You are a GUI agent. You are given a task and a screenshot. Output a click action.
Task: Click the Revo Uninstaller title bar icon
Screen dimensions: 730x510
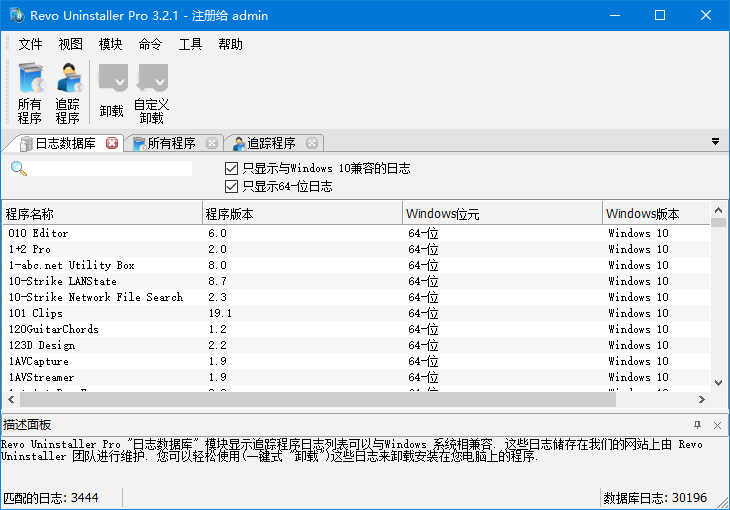[17, 15]
